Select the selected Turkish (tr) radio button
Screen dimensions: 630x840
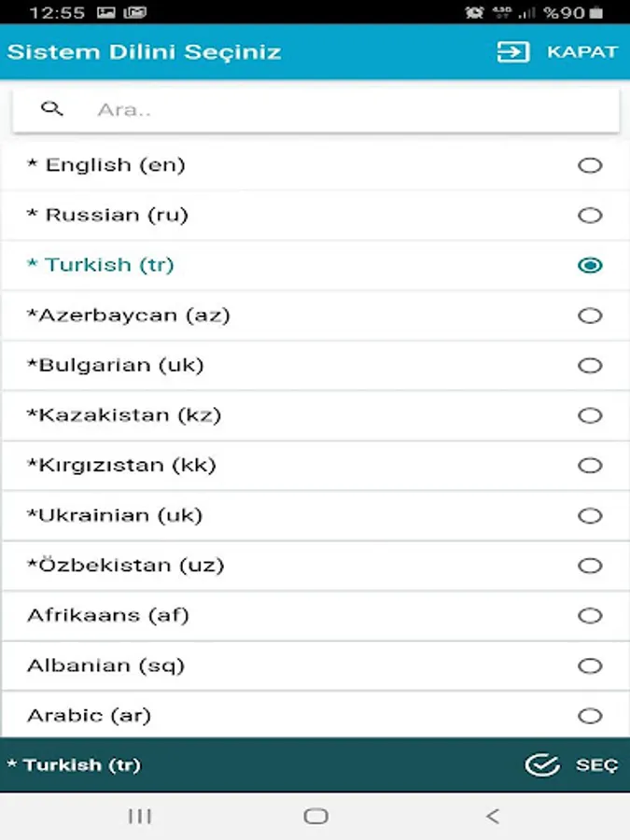point(590,266)
